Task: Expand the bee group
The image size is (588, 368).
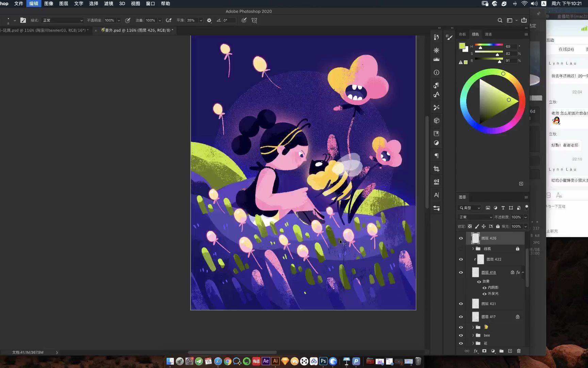Action: coord(473,335)
